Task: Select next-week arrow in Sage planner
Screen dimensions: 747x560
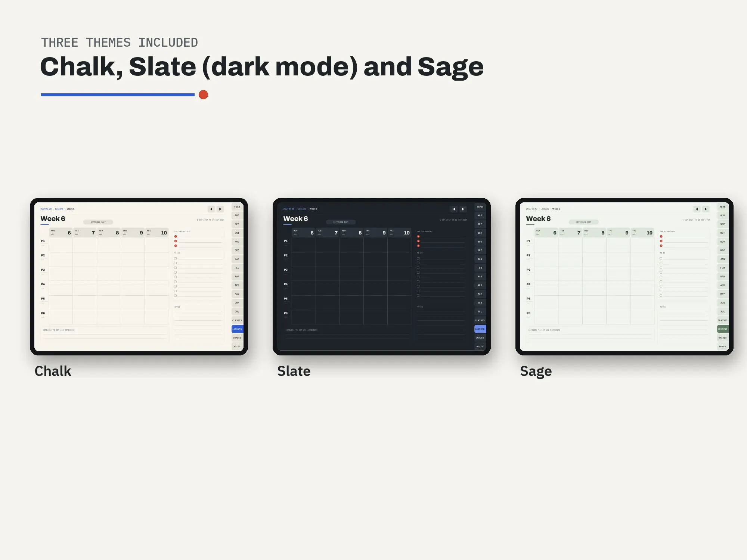Action: (706, 209)
